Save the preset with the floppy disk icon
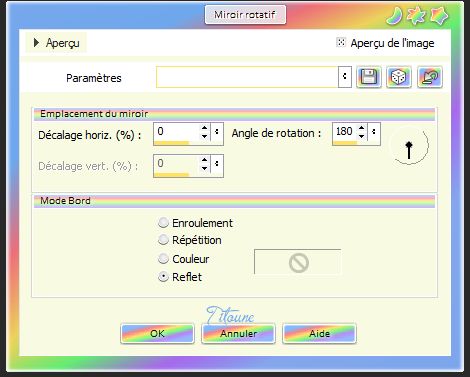This screenshot has height=377, width=470. point(369,77)
